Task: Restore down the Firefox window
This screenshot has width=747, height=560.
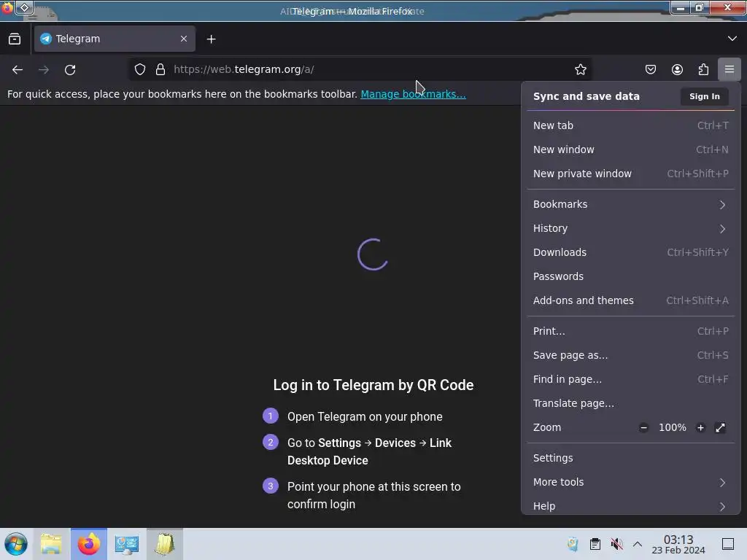Action: (700, 7)
